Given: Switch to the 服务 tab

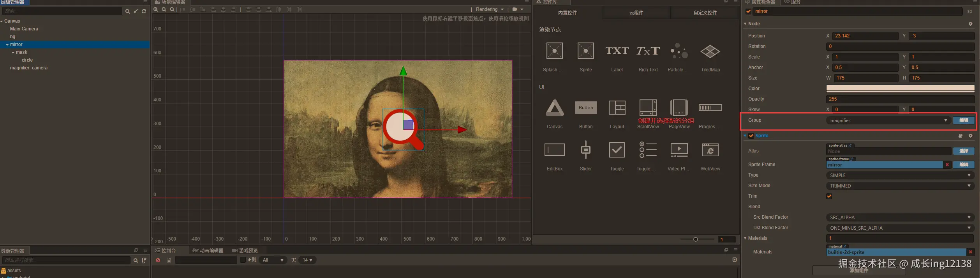Looking at the screenshot, I should coord(792,2).
